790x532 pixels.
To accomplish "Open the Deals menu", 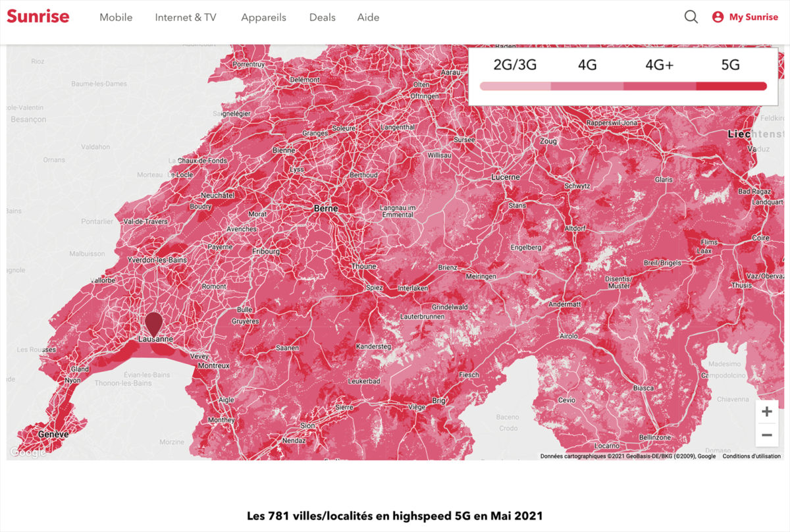I will coord(322,17).
